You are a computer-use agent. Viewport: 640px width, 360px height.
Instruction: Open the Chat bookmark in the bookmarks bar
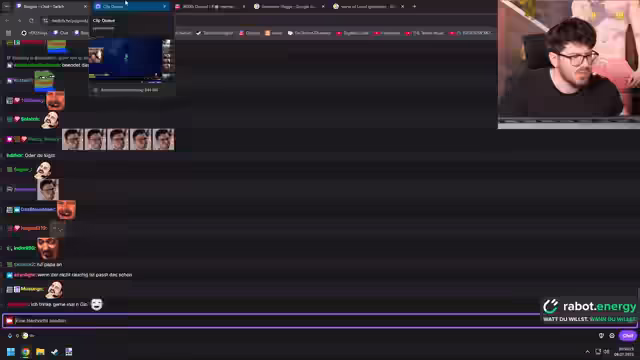60,33
